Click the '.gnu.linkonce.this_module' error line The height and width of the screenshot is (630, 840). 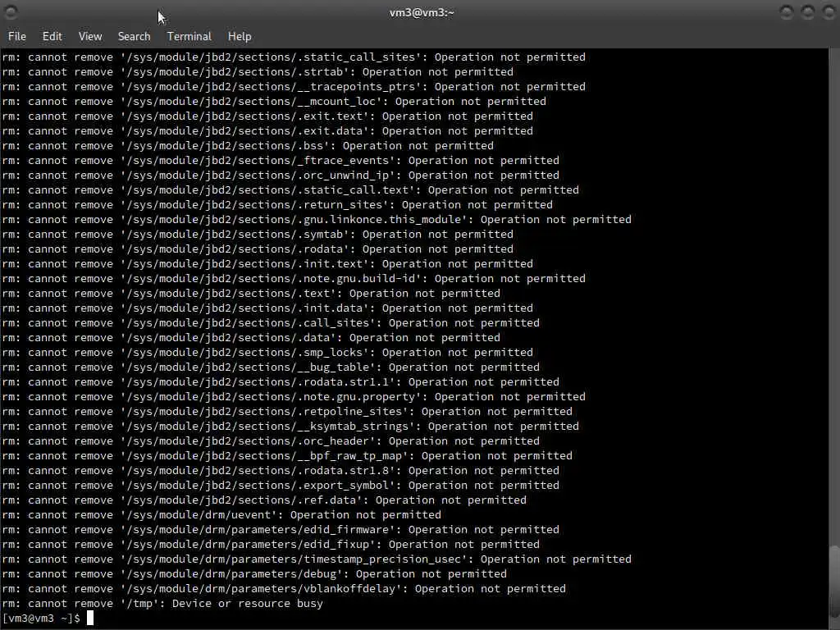pos(317,219)
